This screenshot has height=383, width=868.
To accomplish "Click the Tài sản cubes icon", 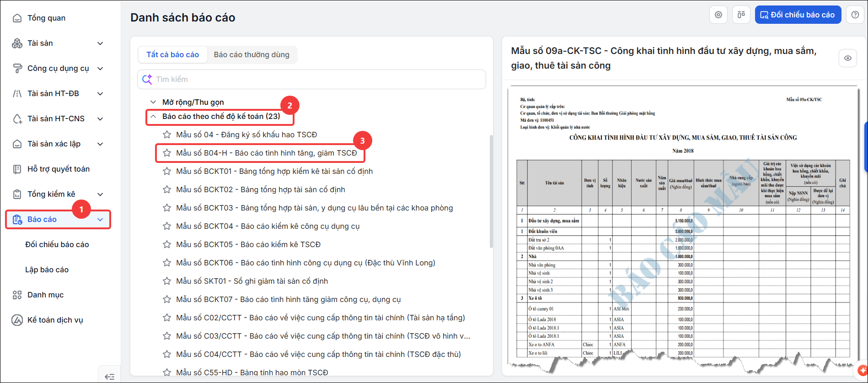I will click(17, 43).
